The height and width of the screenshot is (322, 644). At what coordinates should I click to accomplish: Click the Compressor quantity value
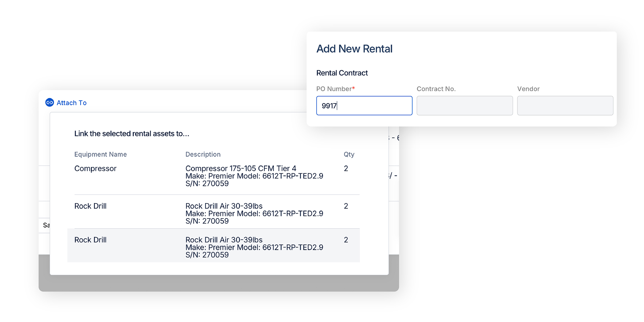pos(346,169)
